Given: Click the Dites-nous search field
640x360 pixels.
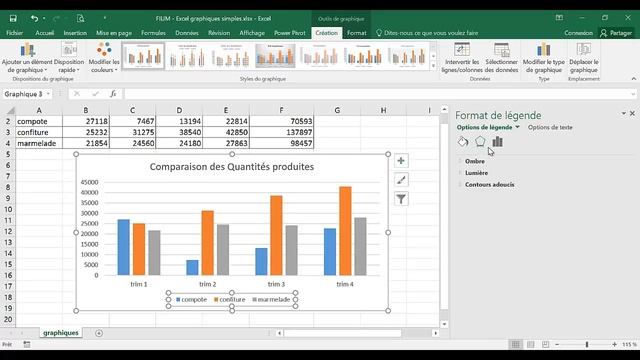Looking at the screenshot, I should point(427,33).
